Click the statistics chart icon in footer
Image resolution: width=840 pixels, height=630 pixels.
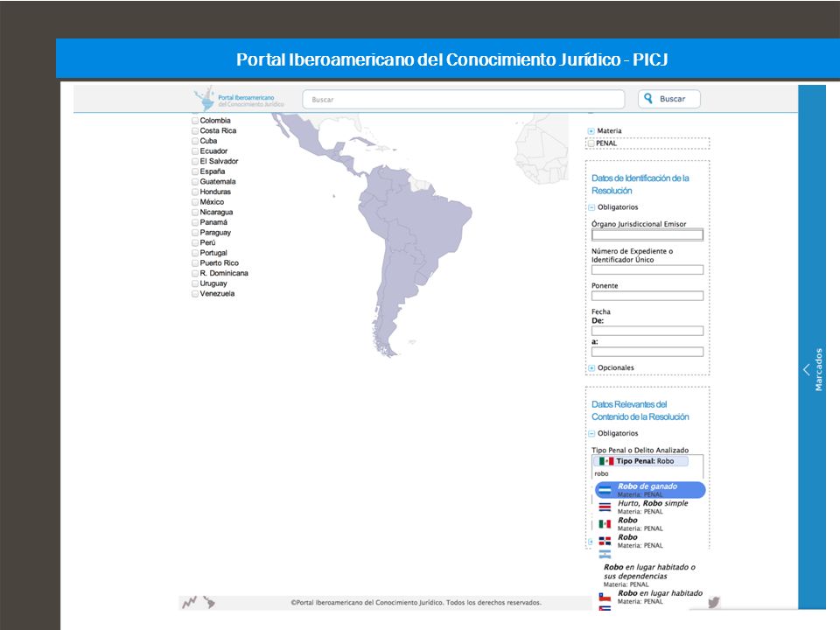point(189,603)
